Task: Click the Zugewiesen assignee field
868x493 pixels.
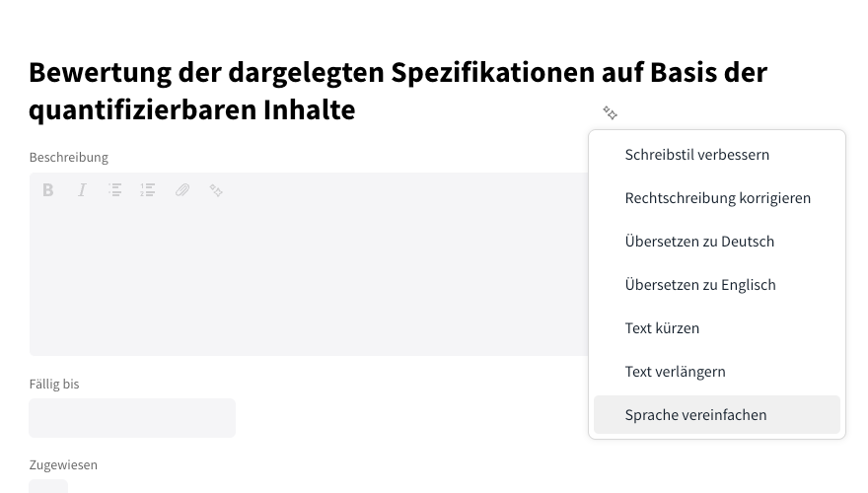Action: [48, 486]
